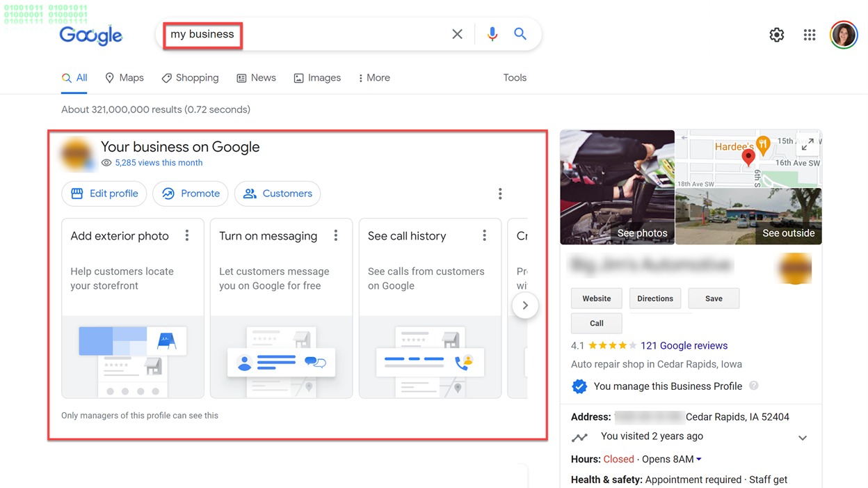Advance the card carousel with the right arrow
Screen dimensions: 868x488
tap(525, 305)
